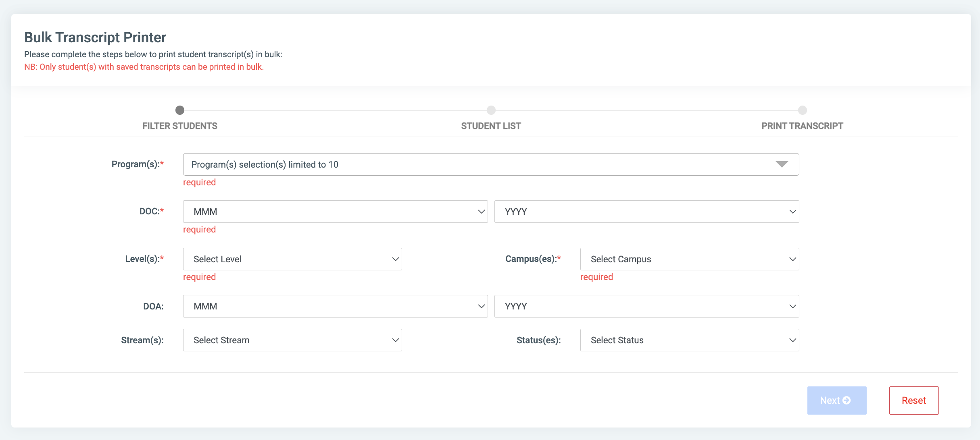Viewport: 980px width, 440px height.
Task: Select the Print Transcript step label
Action: 802,125
